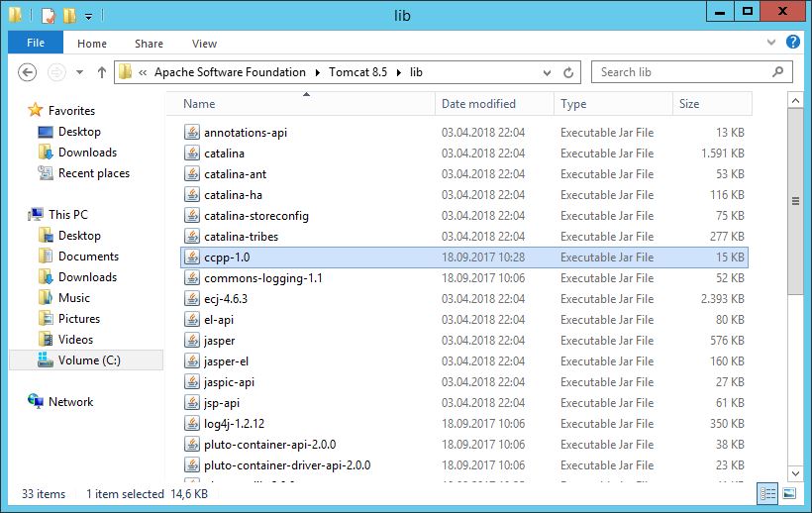Go up one folder level with Up arrow

coord(101,72)
